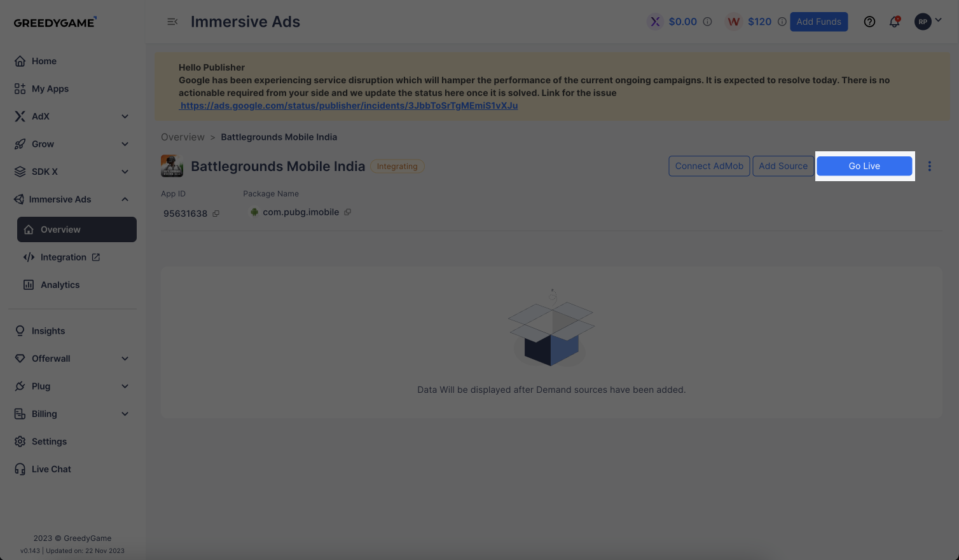
Task: Expand the Grow sidebar section
Action: pyautogui.click(x=125, y=144)
